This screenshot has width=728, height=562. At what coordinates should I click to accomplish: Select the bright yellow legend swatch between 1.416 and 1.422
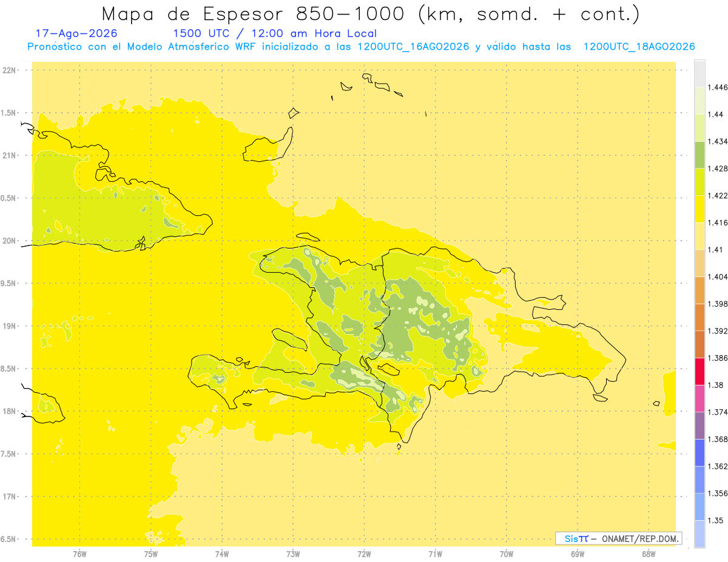(699, 209)
